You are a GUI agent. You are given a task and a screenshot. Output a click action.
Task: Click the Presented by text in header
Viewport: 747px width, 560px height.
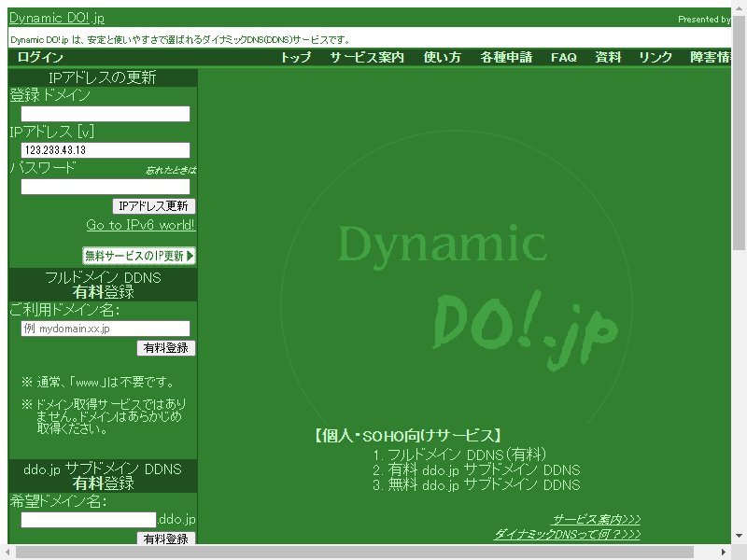coord(704,19)
